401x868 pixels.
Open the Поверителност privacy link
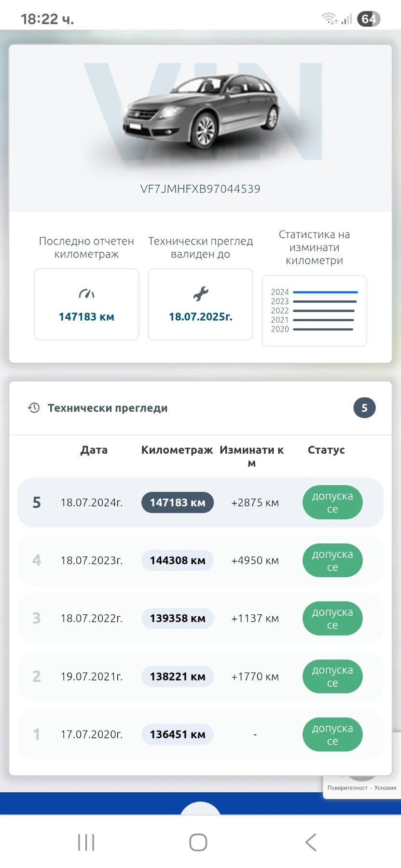point(347,788)
